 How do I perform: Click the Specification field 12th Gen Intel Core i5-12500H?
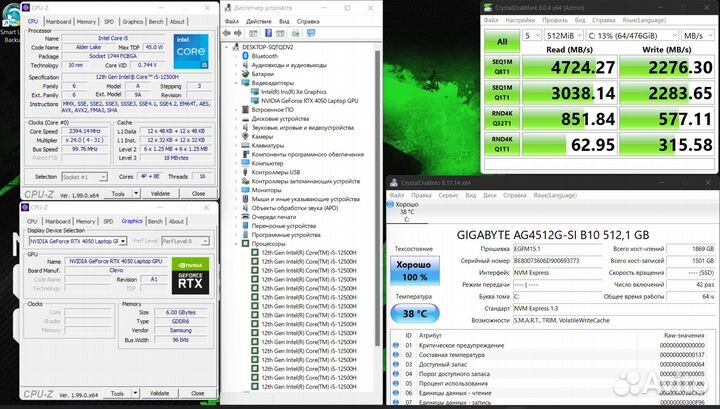[x=137, y=77]
